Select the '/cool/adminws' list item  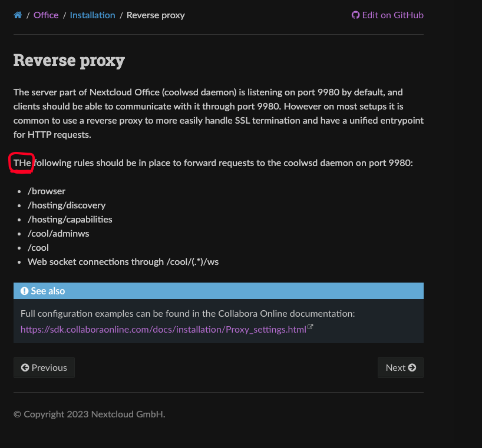tap(58, 233)
